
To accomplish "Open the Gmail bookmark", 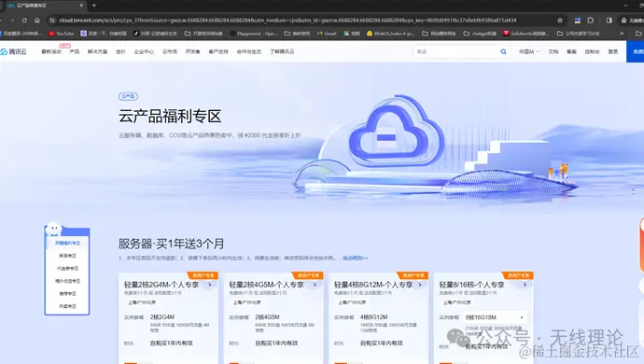I will point(327,34).
